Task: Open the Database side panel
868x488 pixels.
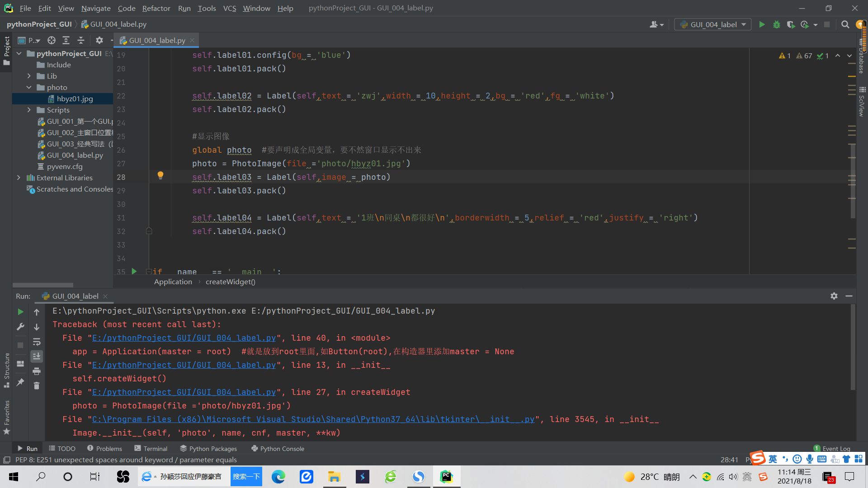Action: tap(862, 57)
